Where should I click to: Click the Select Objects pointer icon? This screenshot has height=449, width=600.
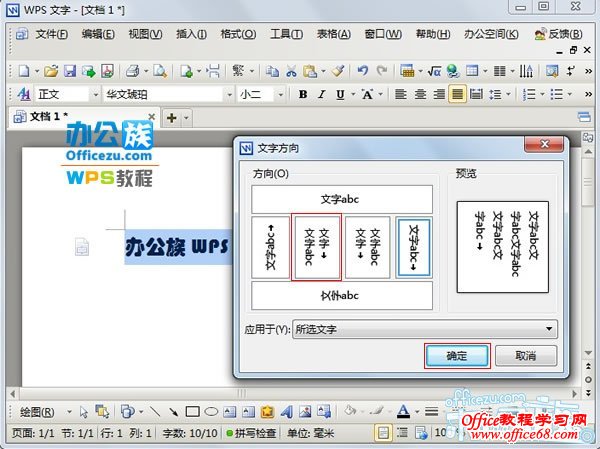[x=83, y=412]
